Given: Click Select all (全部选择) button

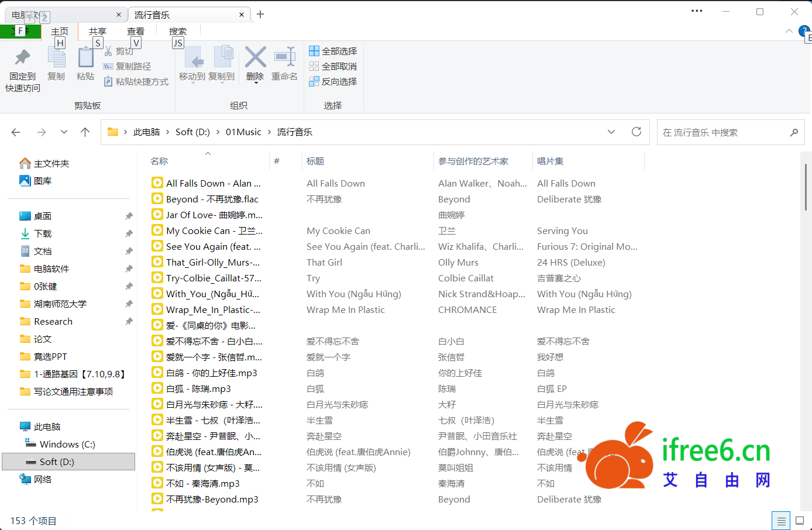Looking at the screenshot, I should (x=333, y=51).
